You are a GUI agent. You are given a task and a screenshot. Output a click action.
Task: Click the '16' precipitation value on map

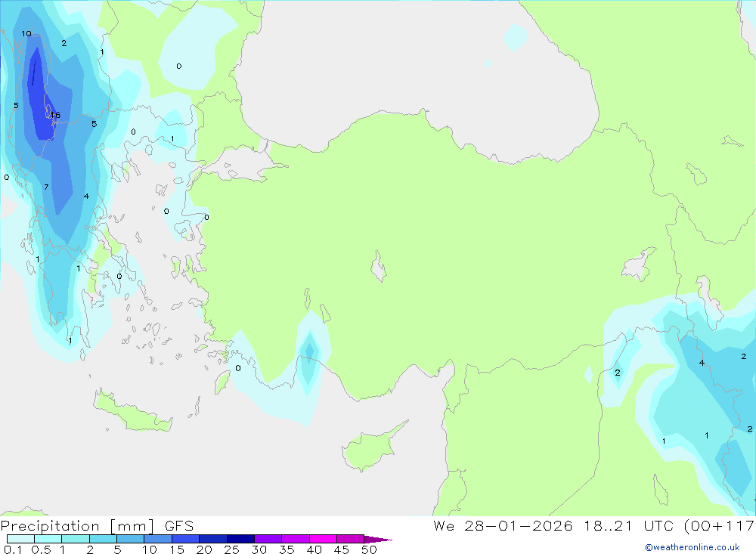coord(55,115)
